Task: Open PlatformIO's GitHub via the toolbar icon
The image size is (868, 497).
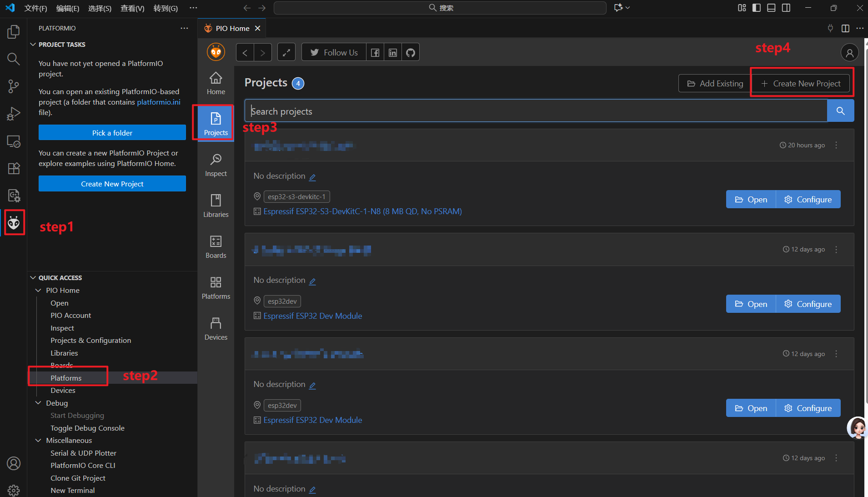Action: 411,52
